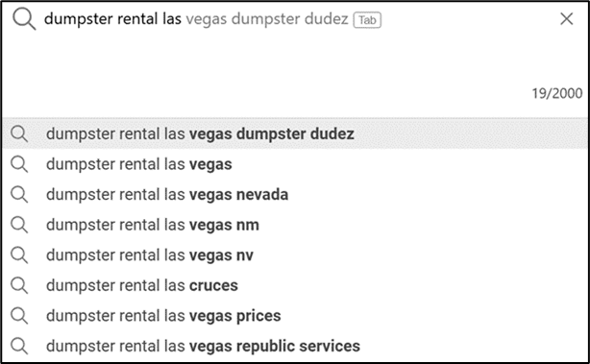Screen dimensions: 590x364
Task: Click the Tab autocomplete hint badge
Action: pos(367,20)
